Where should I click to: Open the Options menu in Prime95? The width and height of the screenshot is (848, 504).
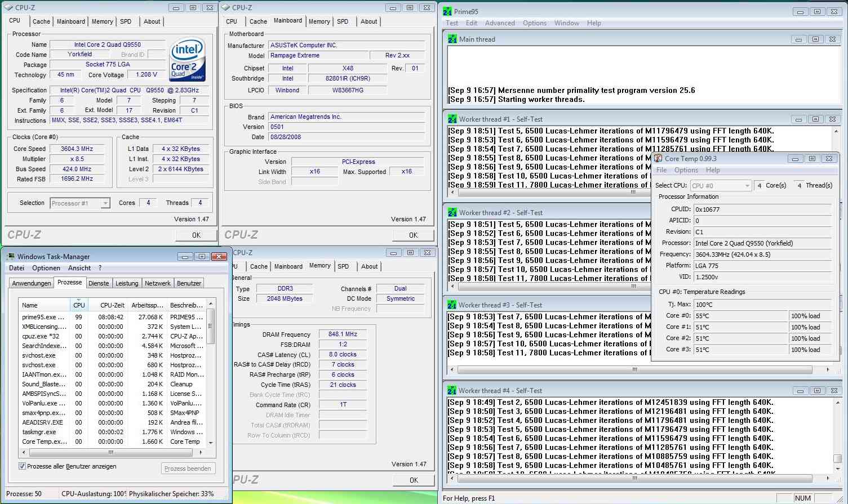[535, 23]
